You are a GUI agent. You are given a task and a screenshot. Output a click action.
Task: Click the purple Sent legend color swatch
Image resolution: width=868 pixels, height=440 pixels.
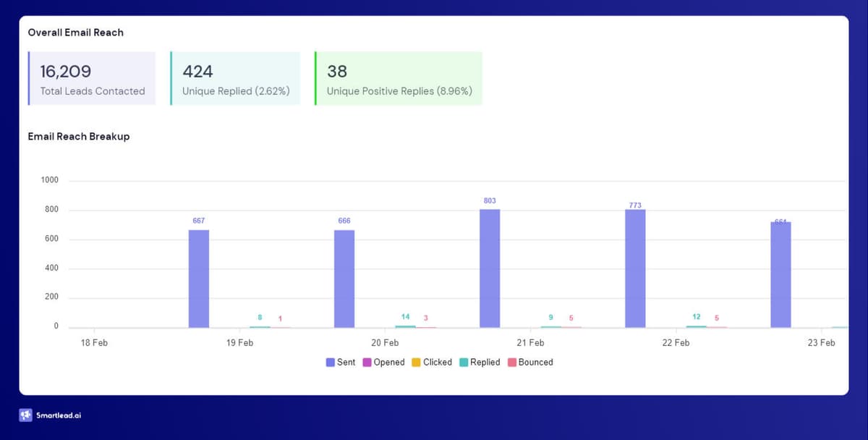click(x=330, y=362)
